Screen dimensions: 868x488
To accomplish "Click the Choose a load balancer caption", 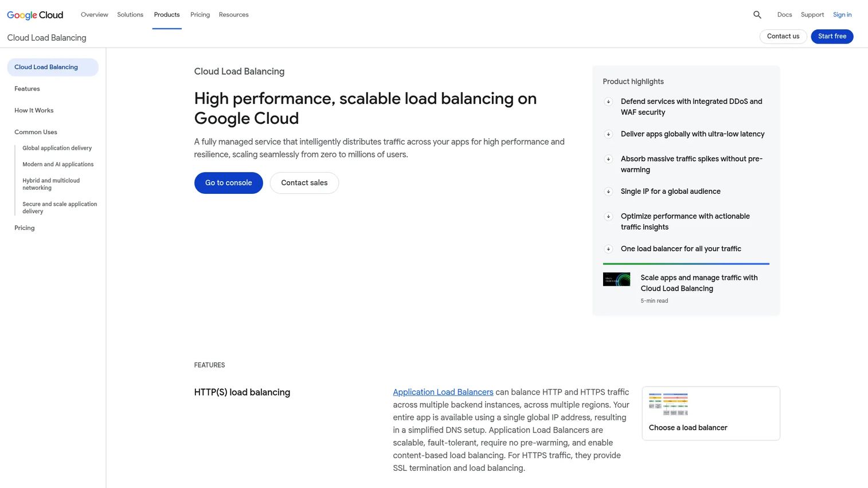I will (688, 428).
